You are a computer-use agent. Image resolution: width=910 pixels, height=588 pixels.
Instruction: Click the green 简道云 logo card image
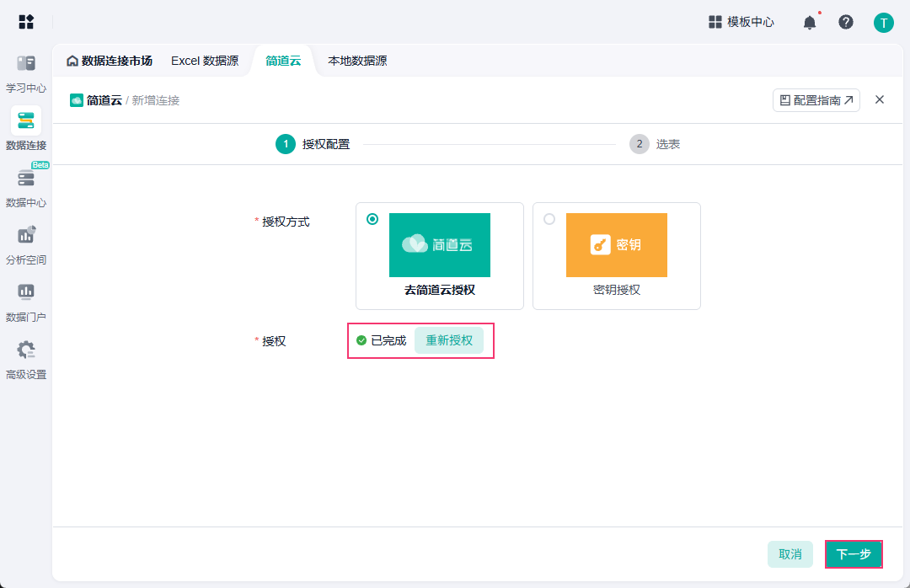(439, 245)
